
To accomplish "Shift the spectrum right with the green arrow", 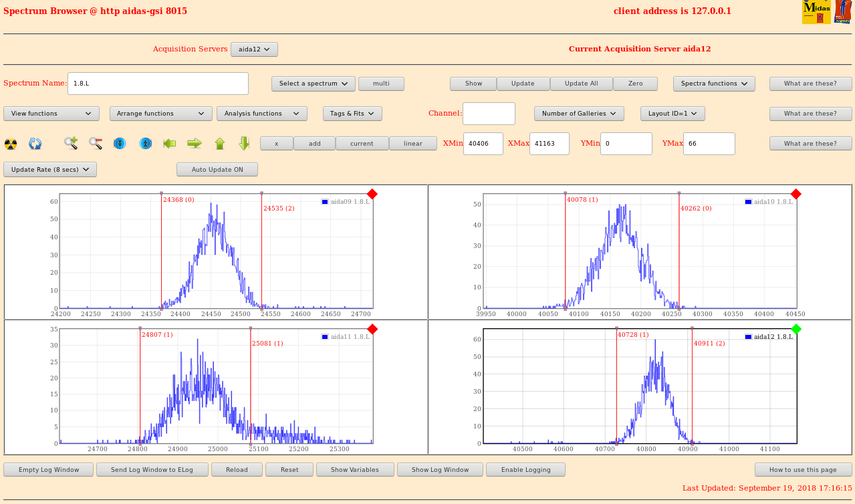I will (195, 143).
